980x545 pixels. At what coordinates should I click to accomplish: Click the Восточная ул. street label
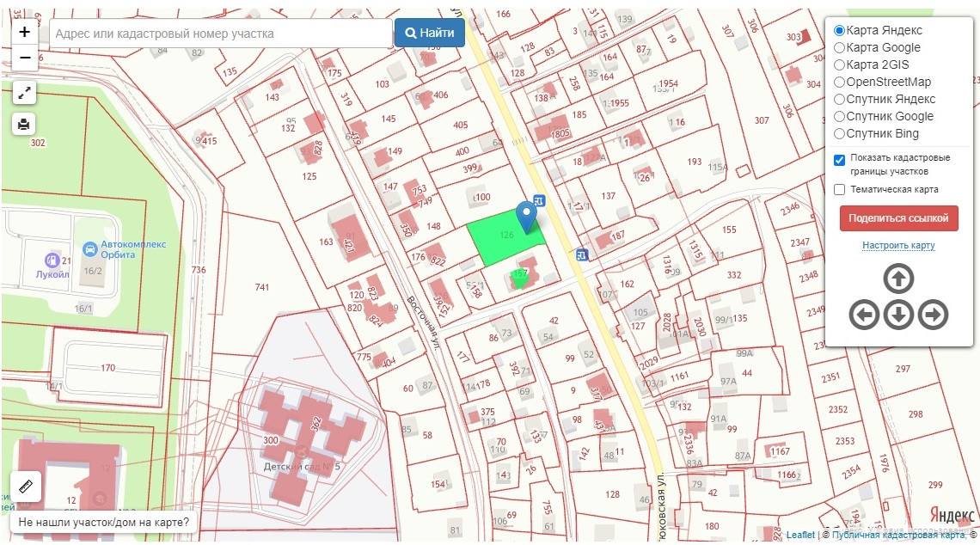click(x=423, y=321)
